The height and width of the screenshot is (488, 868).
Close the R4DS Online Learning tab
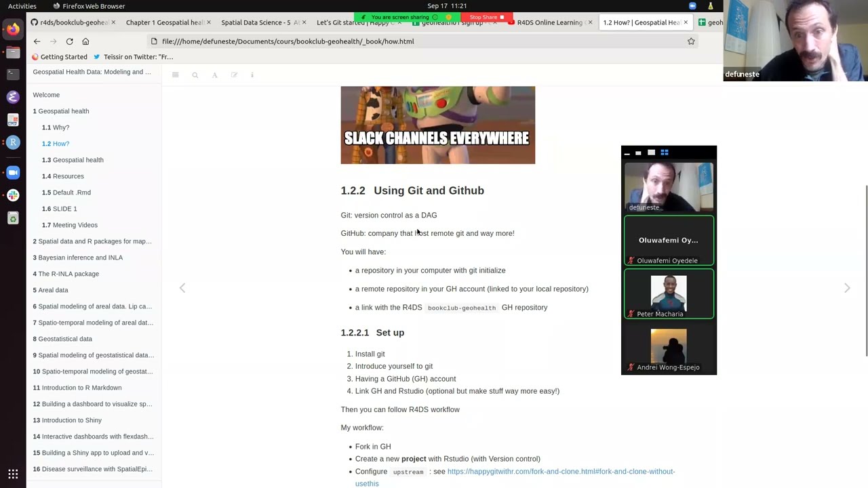(590, 22)
